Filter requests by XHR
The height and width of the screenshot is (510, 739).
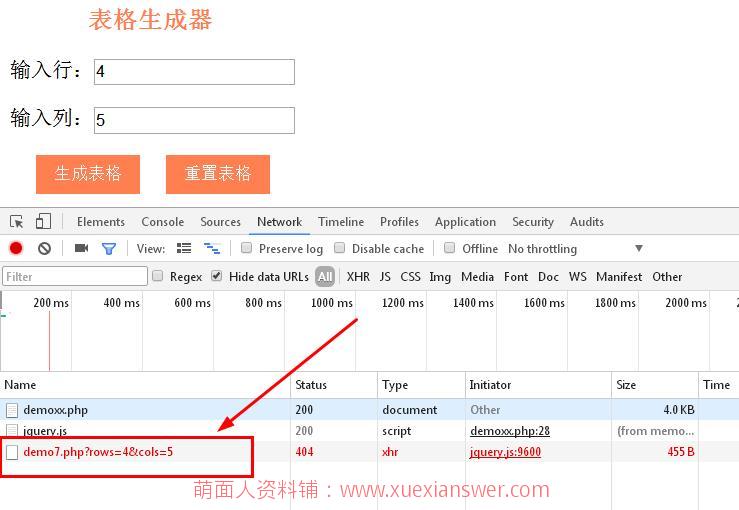click(358, 277)
